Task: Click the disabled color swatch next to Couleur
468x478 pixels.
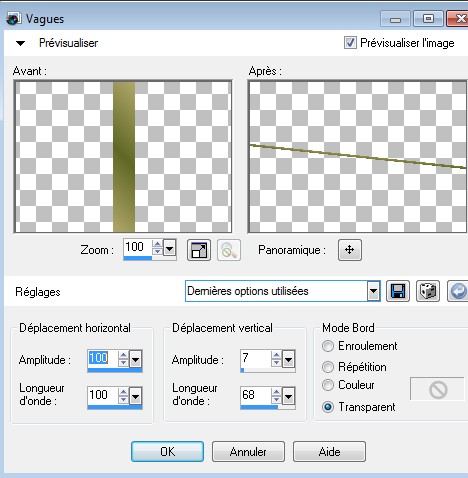Action: tap(437, 389)
